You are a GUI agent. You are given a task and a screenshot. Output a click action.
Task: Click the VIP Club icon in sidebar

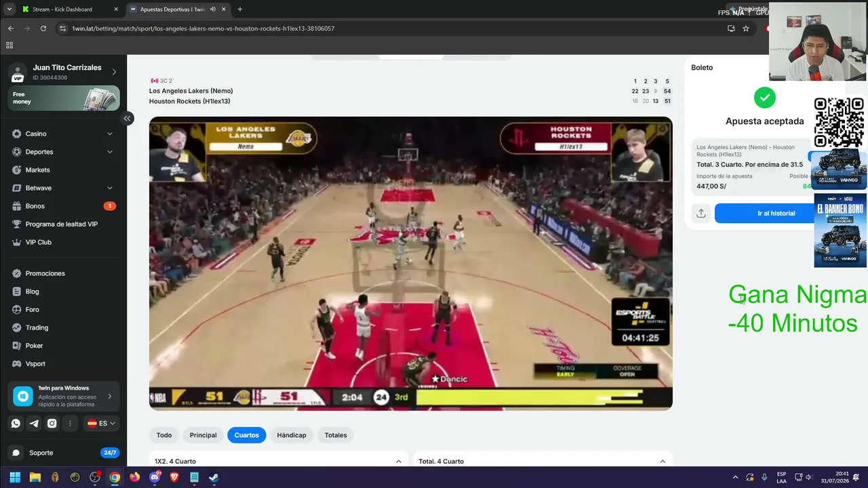click(17, 242)
